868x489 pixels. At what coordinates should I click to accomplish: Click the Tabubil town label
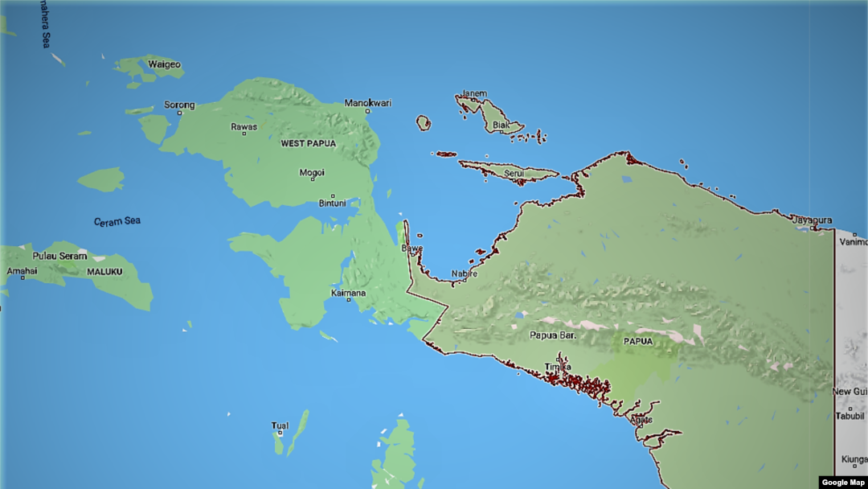coord(850,416)
